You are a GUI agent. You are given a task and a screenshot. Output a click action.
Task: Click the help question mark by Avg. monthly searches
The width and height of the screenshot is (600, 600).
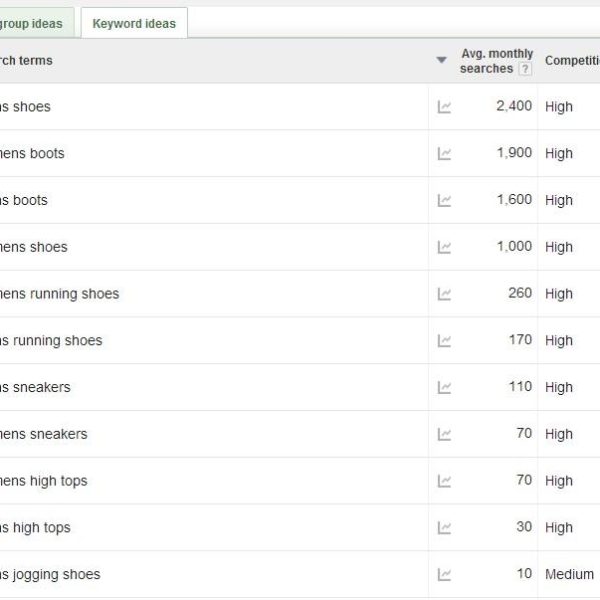pyautogui.click(x=525, y=69)
